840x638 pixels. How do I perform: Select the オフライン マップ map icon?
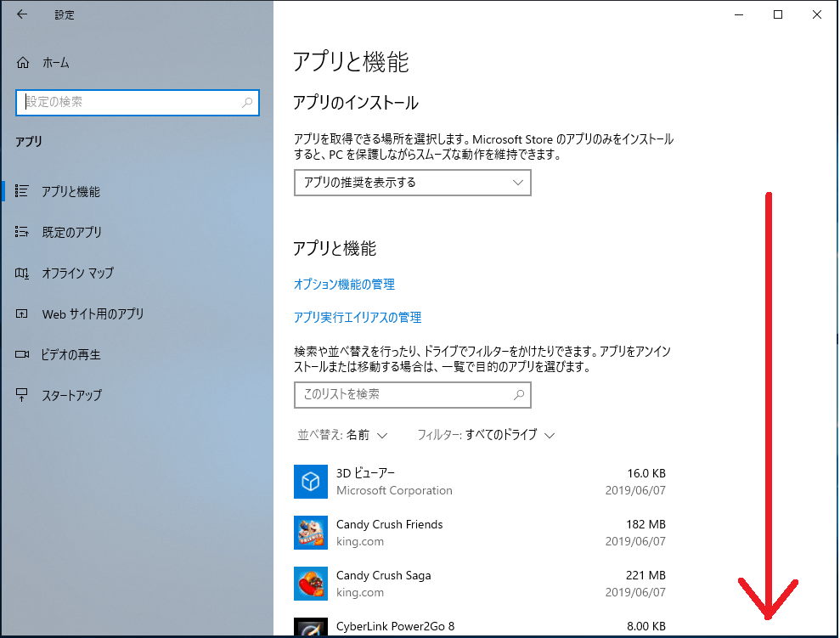pyautogui.click(x=22, y=273)
